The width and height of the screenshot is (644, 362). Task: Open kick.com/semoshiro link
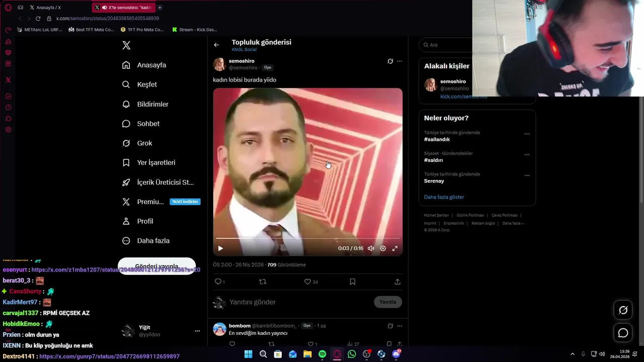[463, 97]
